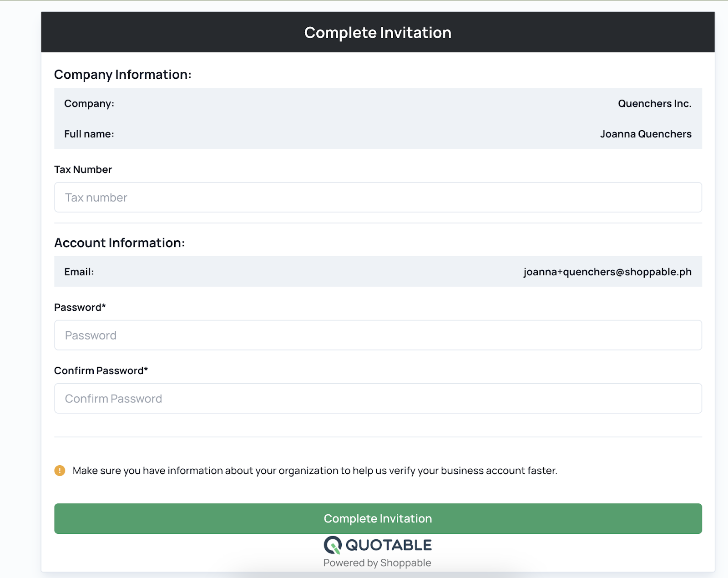Click the Confirm Password* label
728x578 pixels.
pyautogui.click(x=101, y=370)
